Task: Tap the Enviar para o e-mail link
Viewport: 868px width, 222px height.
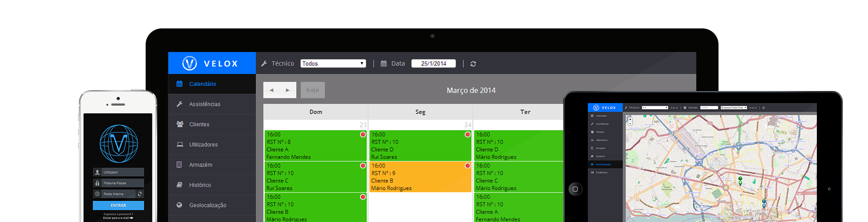Action: click(x=118, y=218)
